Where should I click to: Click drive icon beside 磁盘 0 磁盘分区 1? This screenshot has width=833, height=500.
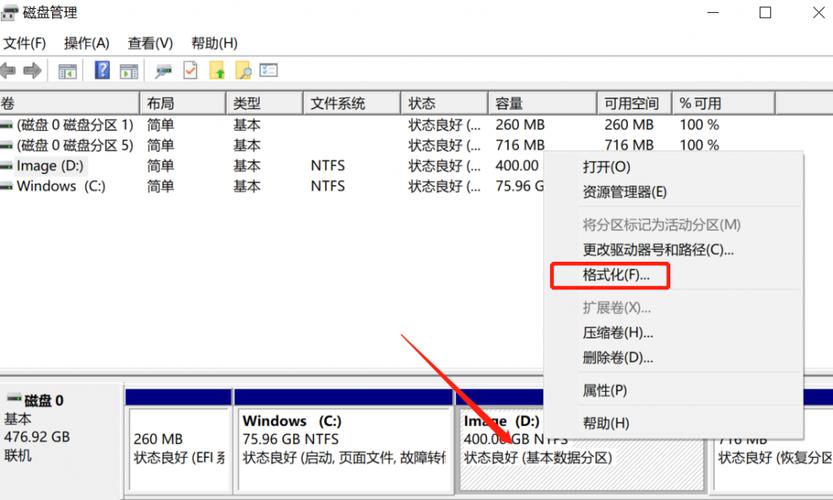point(6,125)
